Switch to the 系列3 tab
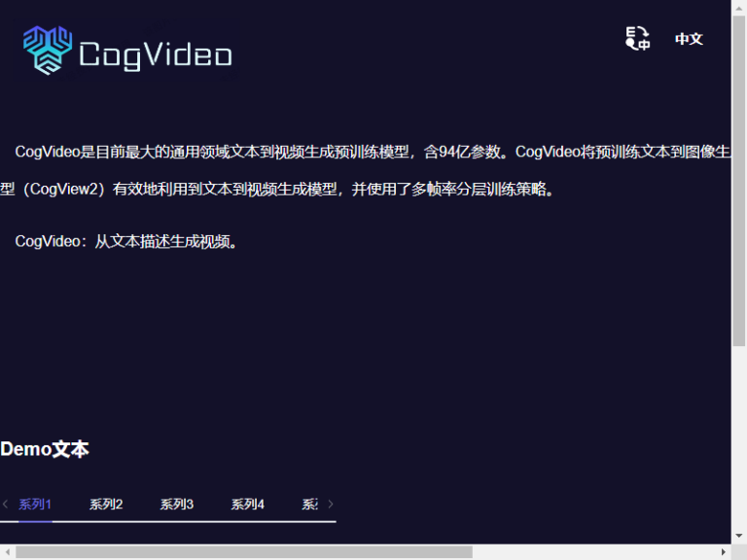Viewport: 747px width, 560px height. (177, 504)
